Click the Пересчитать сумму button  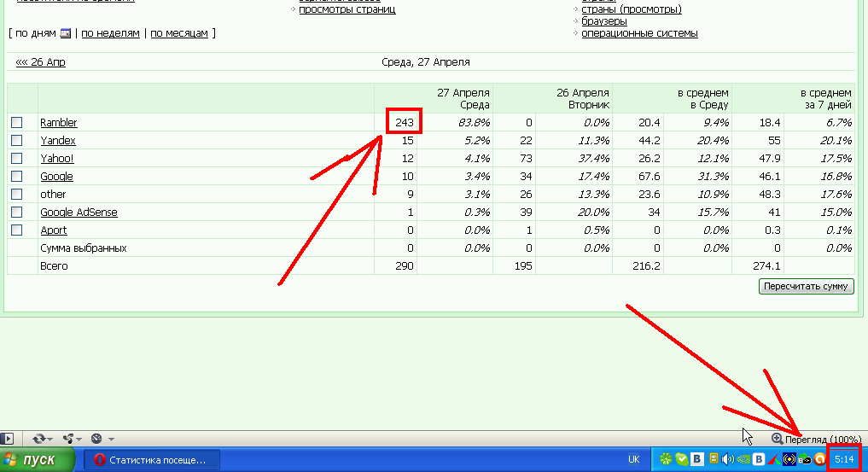click(x=806, y=286)
